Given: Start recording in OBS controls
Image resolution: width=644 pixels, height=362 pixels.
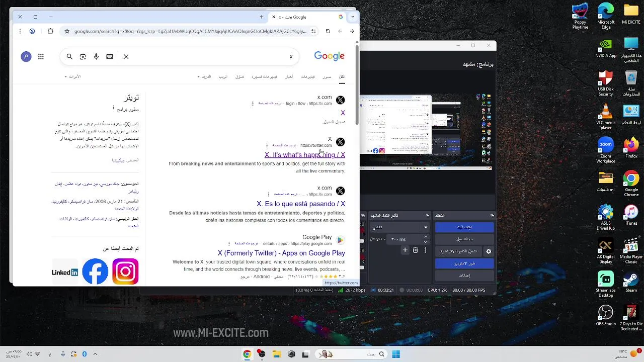Looking at the screenshot, I should pyautogui.click(x=464, y=239).
